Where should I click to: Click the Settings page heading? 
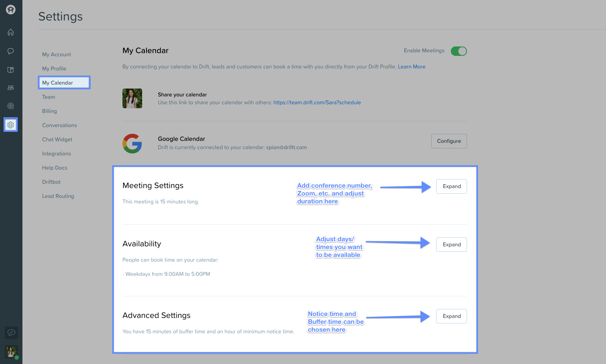[x=61, y=17]
